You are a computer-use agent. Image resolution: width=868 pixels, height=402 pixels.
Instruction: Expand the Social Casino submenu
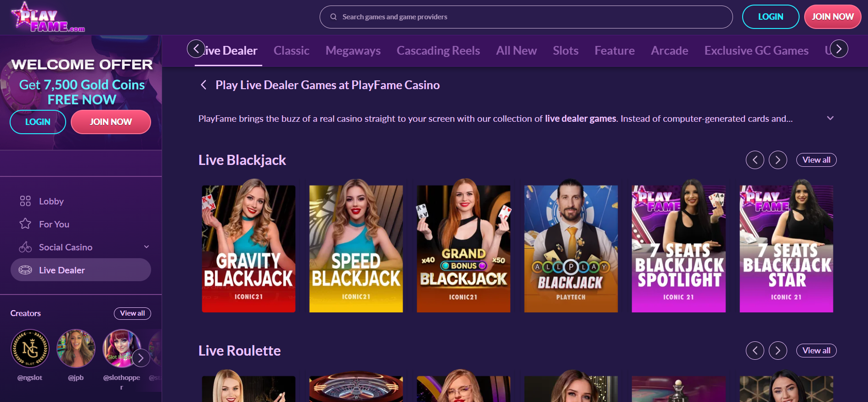147,247
